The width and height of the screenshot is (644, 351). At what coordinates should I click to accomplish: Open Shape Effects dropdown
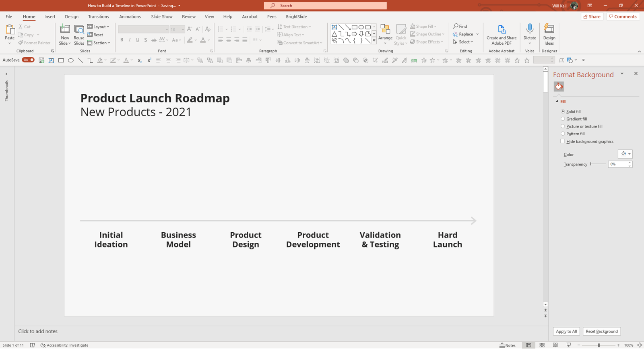pos(426,42)
